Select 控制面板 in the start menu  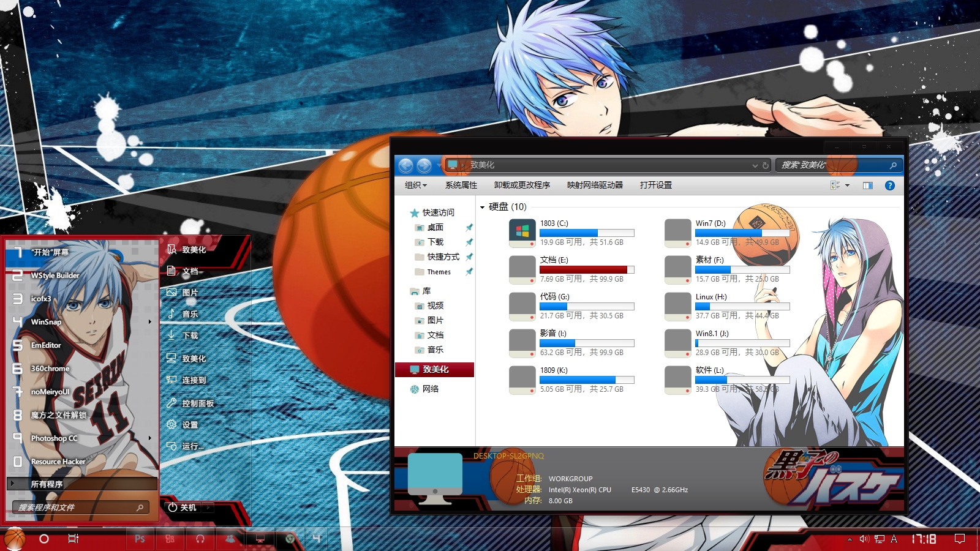click(x=197, y=403)
